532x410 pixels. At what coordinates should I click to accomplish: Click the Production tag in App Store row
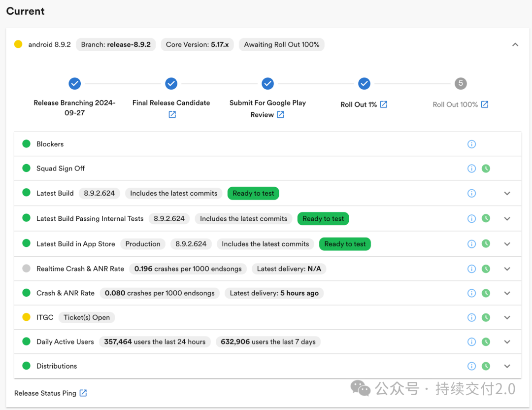click(x=143, y=244)
